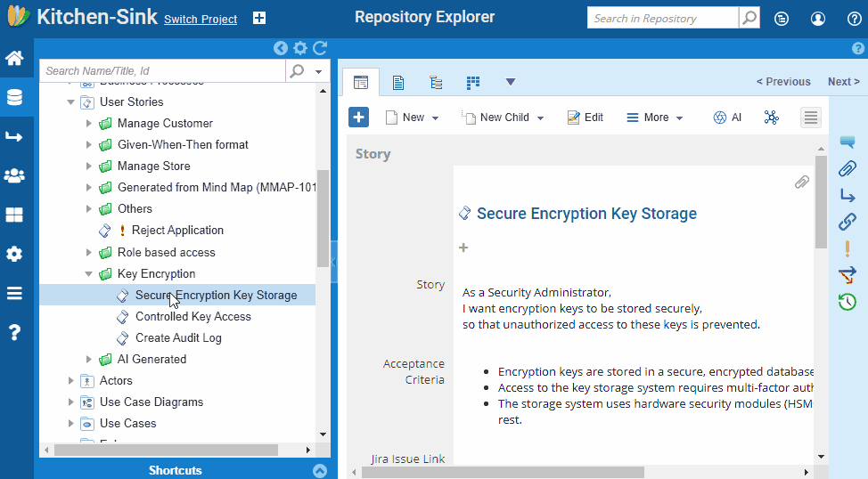Viewport: 868px width, 479px height.
Task: Click the blue plus add button
Action: coord(359,118)
